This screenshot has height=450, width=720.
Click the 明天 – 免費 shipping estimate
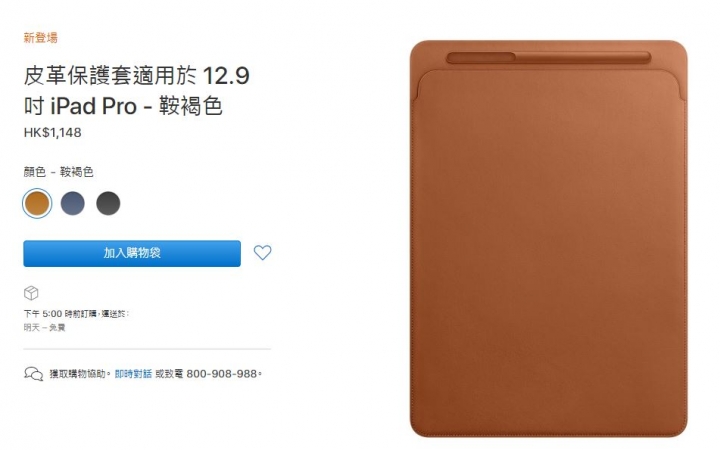click(45, 327)
